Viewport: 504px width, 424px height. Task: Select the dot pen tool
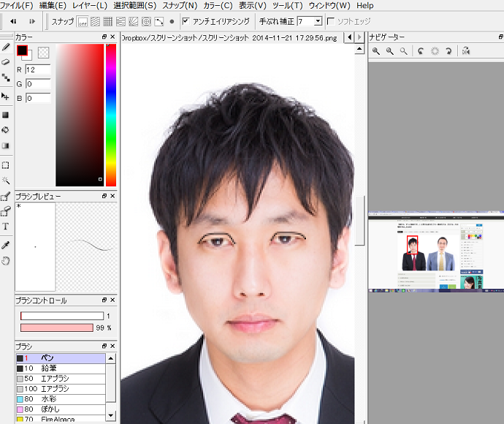point(6,77)
